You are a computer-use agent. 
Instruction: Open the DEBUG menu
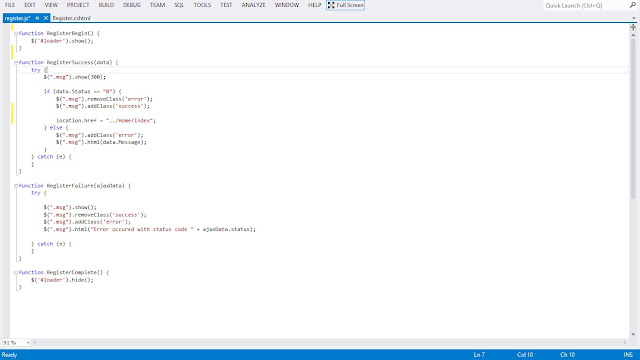(131, 5)
